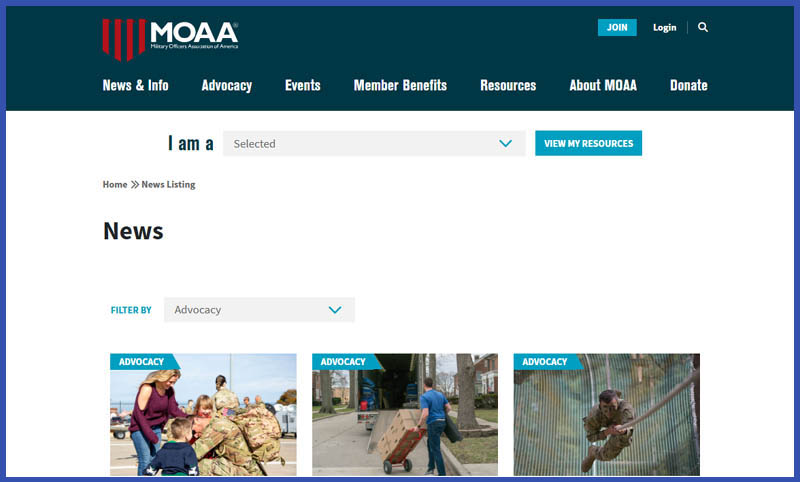Viewport: 800px width, 482px height.
Task: Open Member Benefits menu
Action: (x=400, y=85)
